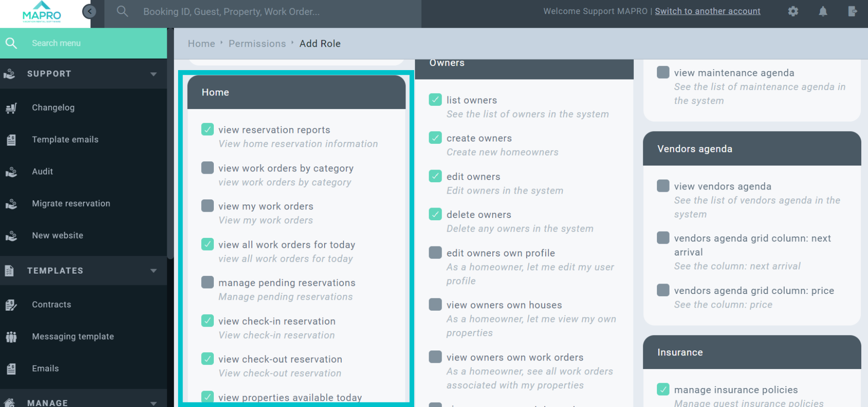Viewport: 868px width, 407px height.
Task: Collapse sidebar with the arrow button
Action: 90,11
